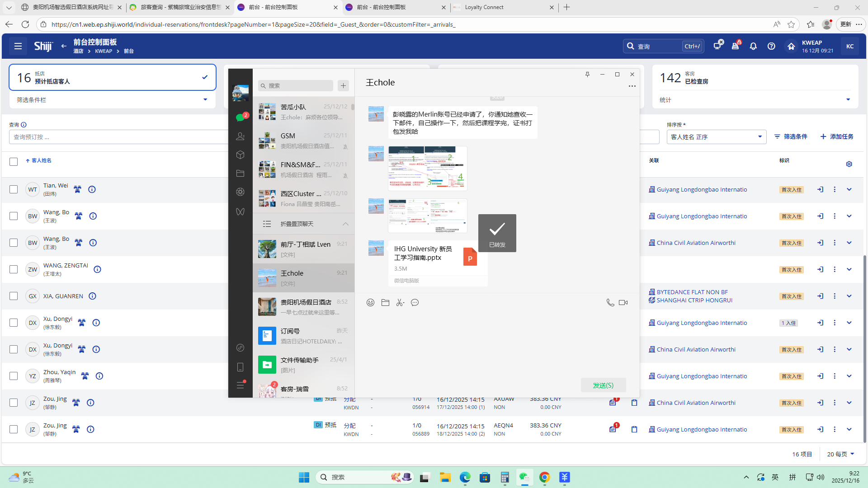Check the box for Tian, Wei row

pyautogui.click(x=14, y=189)
